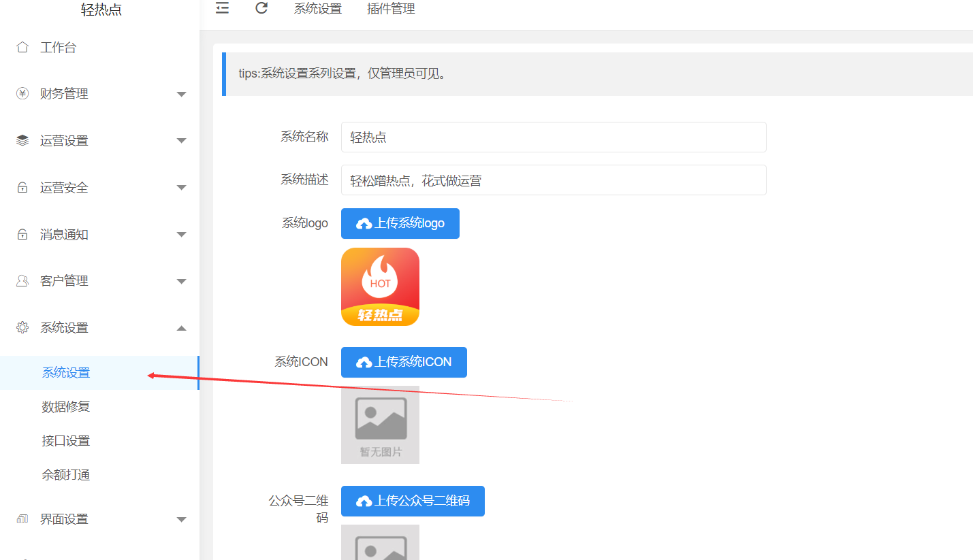
Task: Open 插件管理 in the top navigation
Action: point(391,9)
